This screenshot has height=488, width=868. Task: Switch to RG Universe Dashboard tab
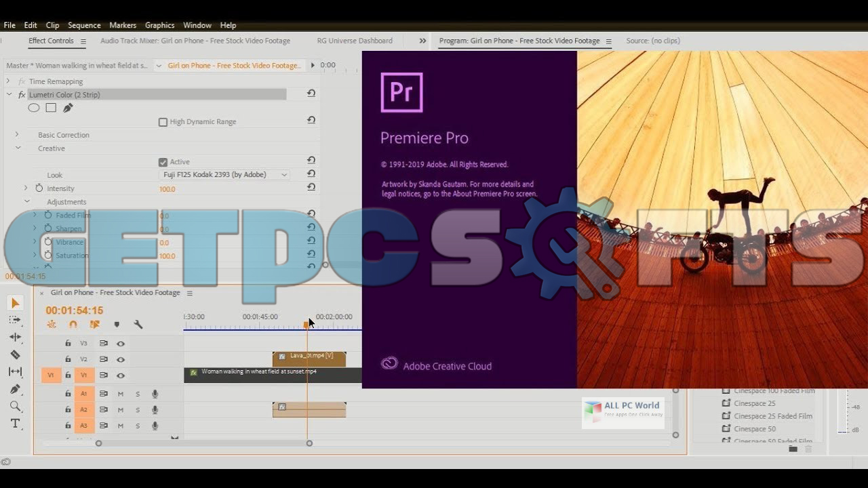pyautogui.click(x=355, y=41)
